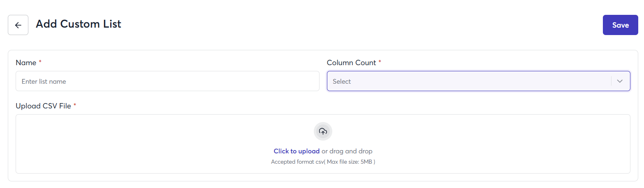Viewport: 644px width, 188px height.
Task: Click the cloud upload icon
Action: coord(323,132)
